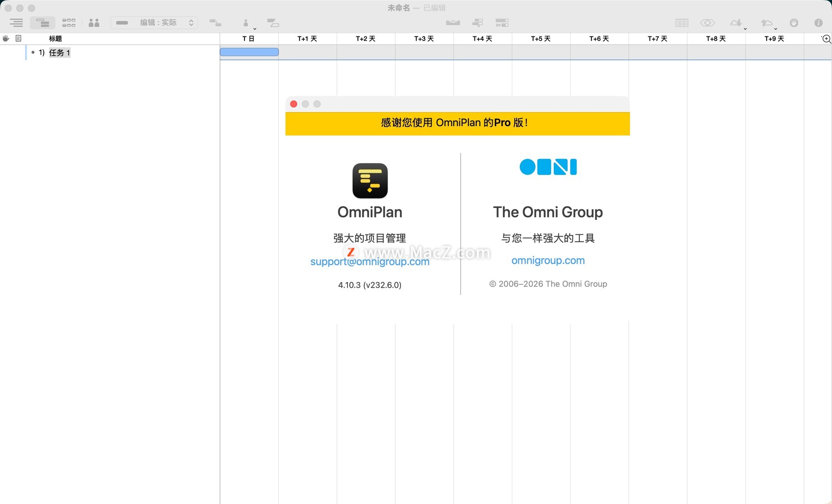
Task: Click the blue OMNI logo
Action: 548,167
